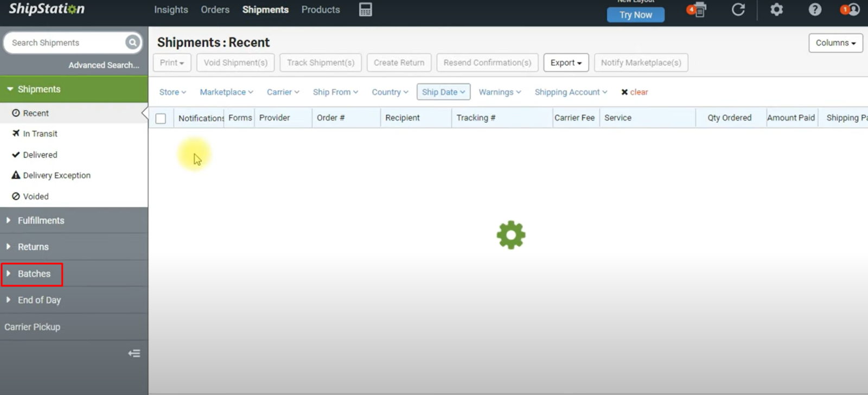The image size is (868, 395).
Task: Open the Ship Date filter dropdown
Action: coord(443,92)
